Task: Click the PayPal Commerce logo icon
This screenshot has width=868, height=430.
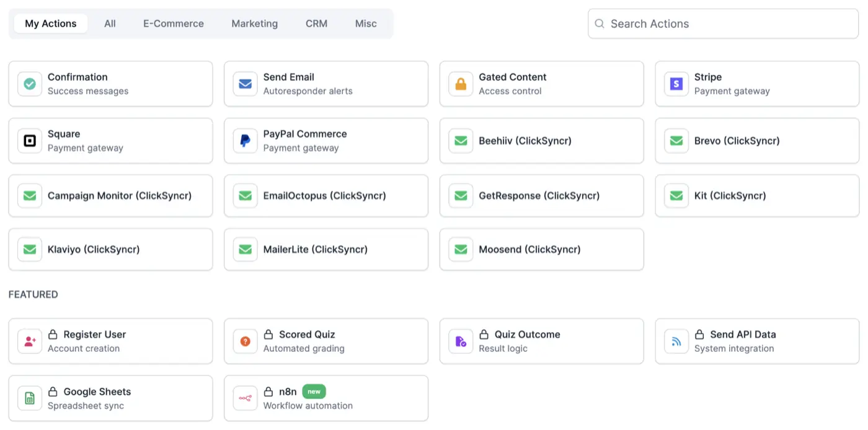Action: tap(245, 141)
